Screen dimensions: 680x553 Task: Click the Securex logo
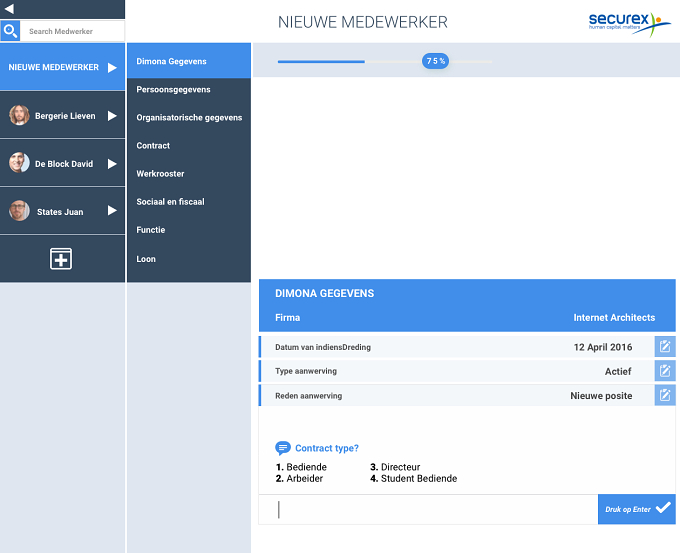(629, 23)
